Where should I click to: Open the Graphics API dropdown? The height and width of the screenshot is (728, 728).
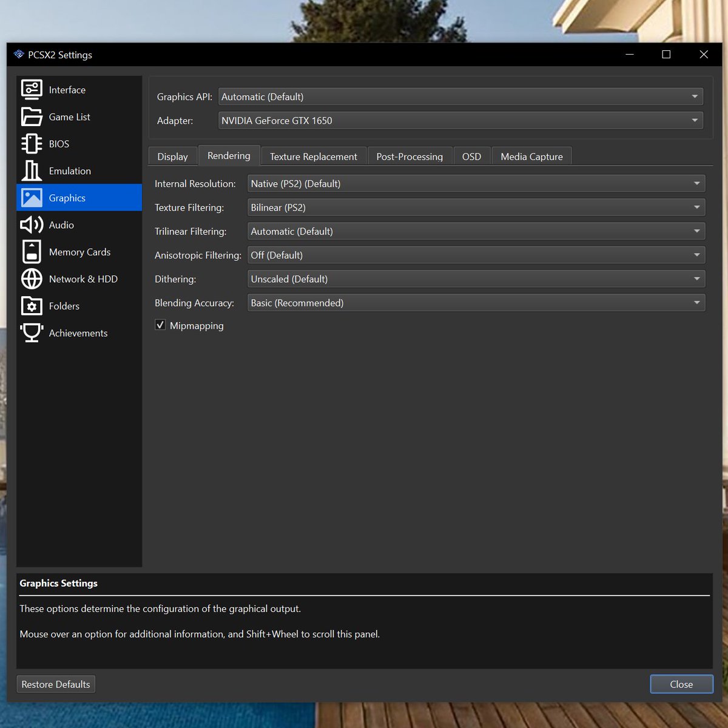pyautogui.click(x=460, y=96)
